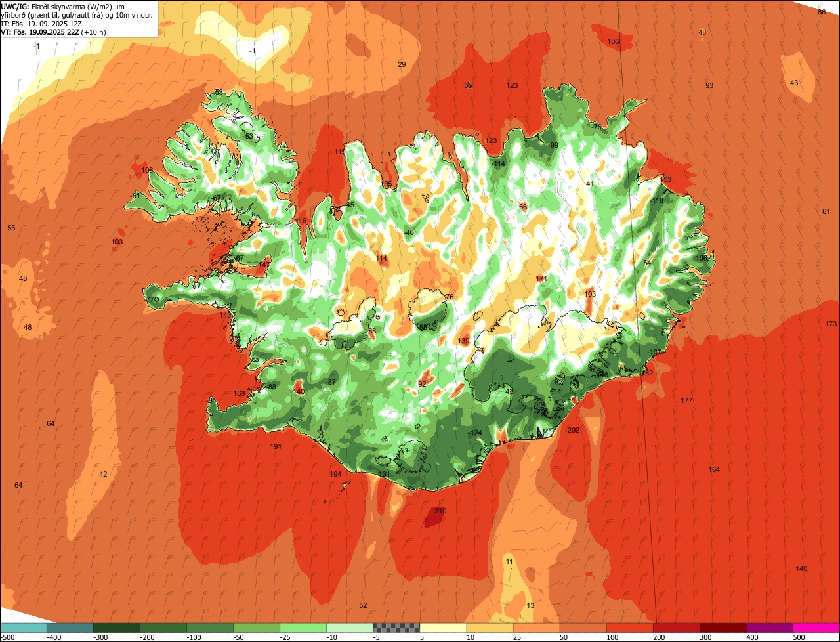Click the '202' value off the southeast coast
This screenshot has height=642, width=840.
tap(574, 430)
